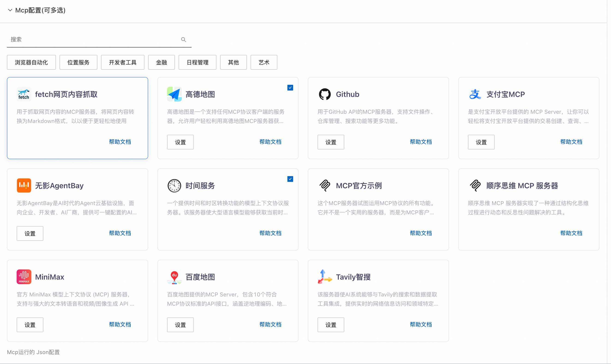The width and height of the screenshot is (611, 364).
Task: Click the Tavily智搜 arrows icon
Action: pos(324,277)
